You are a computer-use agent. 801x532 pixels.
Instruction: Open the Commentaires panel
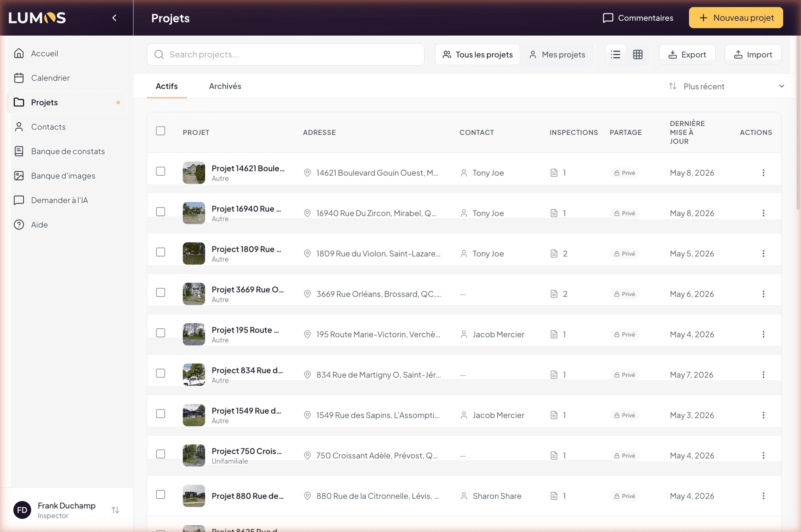click(638, 18)
